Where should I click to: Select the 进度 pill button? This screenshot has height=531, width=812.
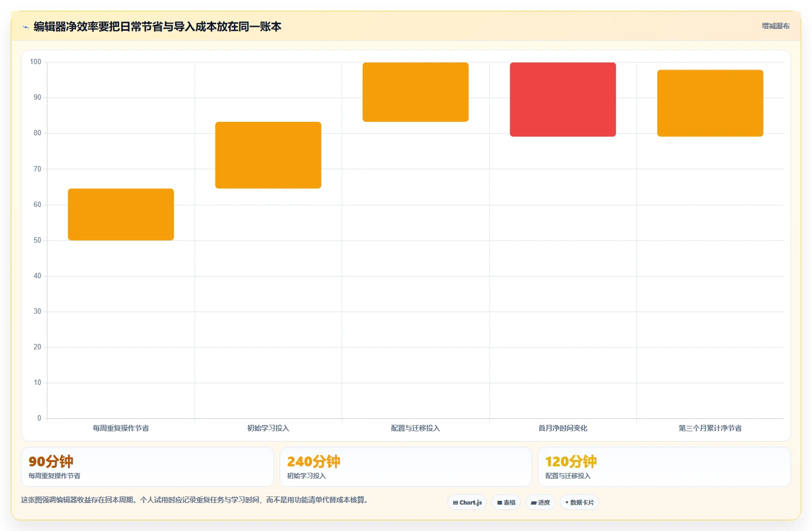point(540,502)
